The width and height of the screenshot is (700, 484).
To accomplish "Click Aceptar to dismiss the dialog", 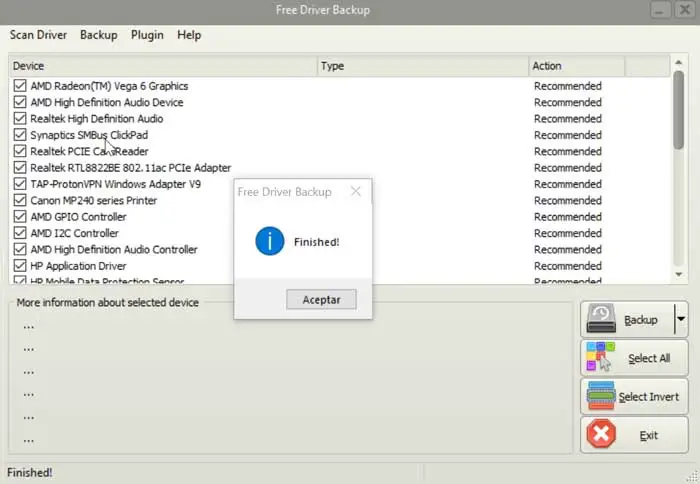I will tap(321, 299).
